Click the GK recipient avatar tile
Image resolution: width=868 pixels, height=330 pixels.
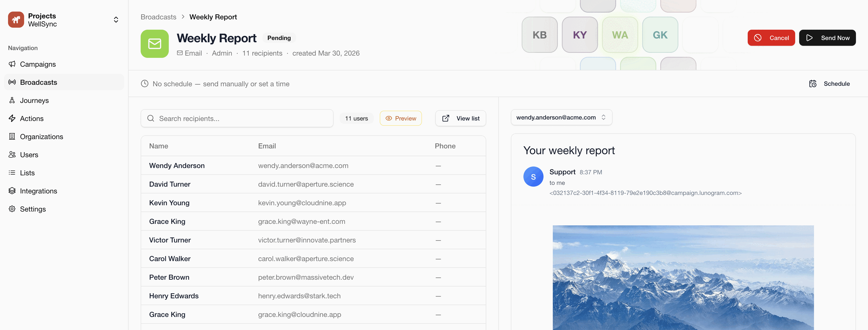[660, 35]
